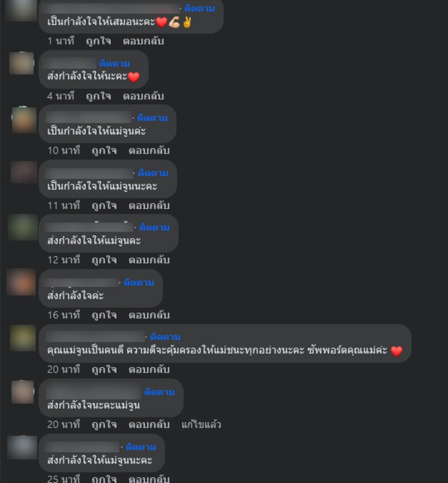Click ถูกใจ under the 11 นาที comment
The height and width of the screenshot is (483, 448).
104,206
